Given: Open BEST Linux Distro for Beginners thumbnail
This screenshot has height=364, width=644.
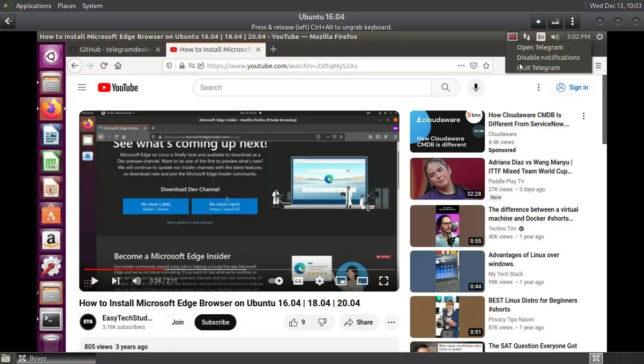Looking at the screenshot, I should point(447,317).
